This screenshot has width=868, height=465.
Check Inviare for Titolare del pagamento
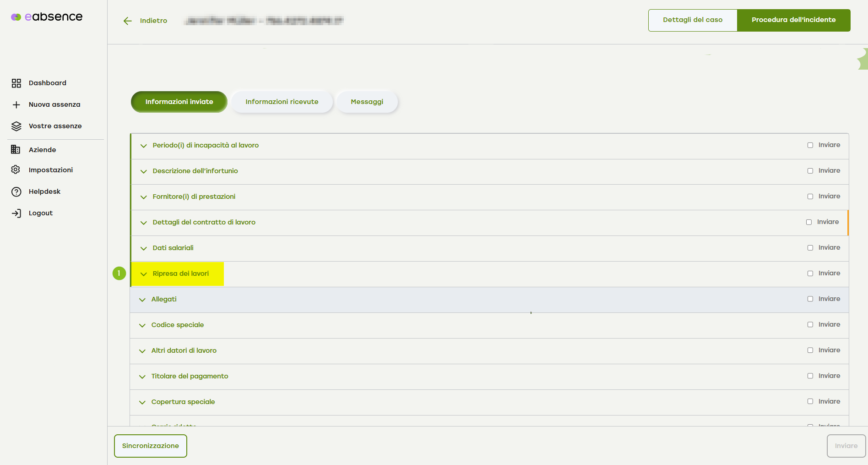[810, 376]
